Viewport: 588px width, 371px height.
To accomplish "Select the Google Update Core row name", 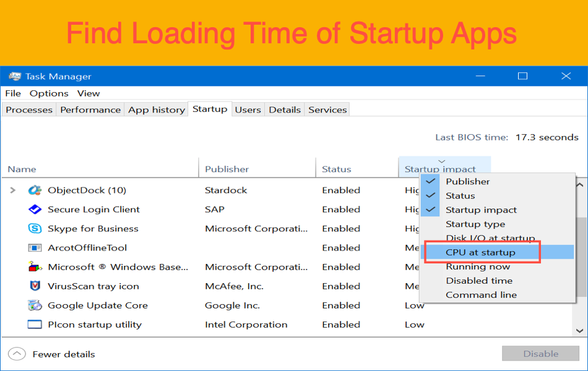I will tap(98, 305).
